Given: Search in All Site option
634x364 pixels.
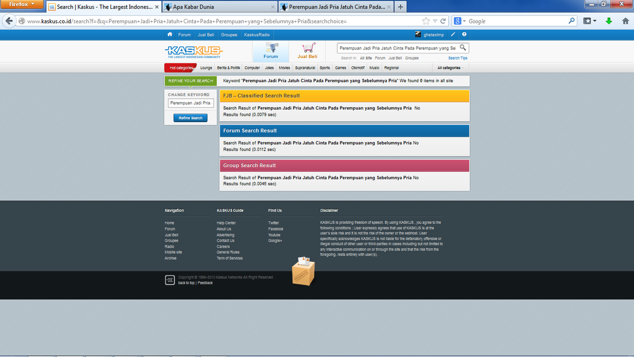Looking at the screenshot, I should point(366,58).
